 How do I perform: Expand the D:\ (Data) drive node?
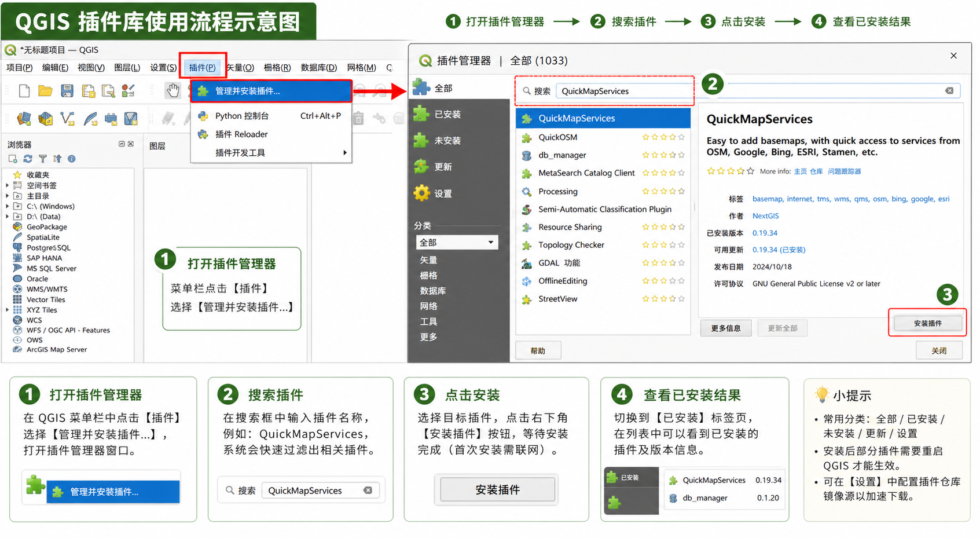coord(8,217)
